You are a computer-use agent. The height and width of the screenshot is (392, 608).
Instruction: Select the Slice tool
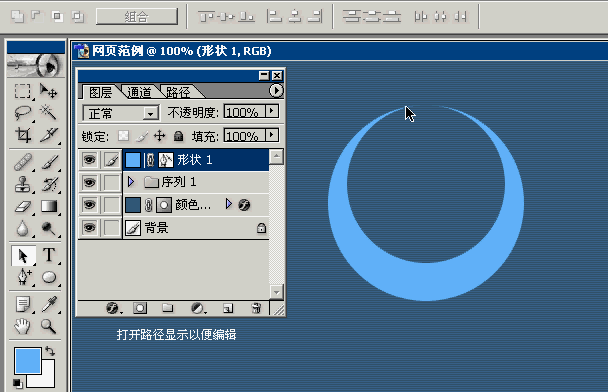pyautogui.click(x=49, y=135)
